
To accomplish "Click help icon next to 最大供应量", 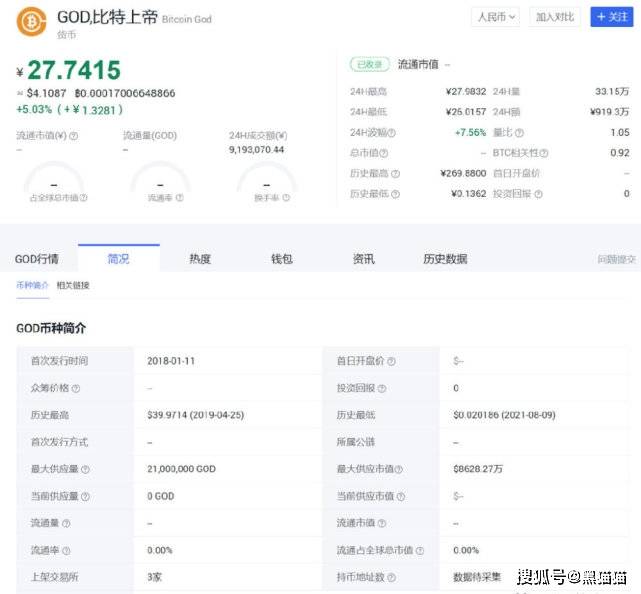I will 85,469.
